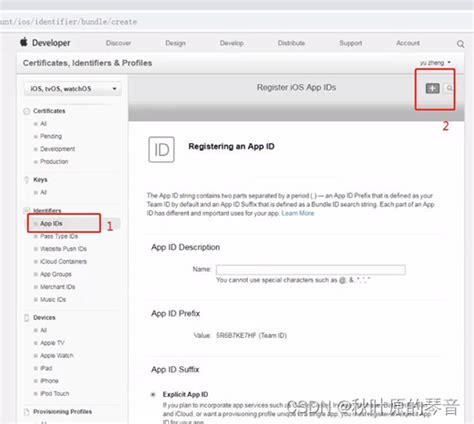This screenshot has width=474, height=424.
Task: Select Music IDs
Action: pyautogui.click(x=53, y=300)
